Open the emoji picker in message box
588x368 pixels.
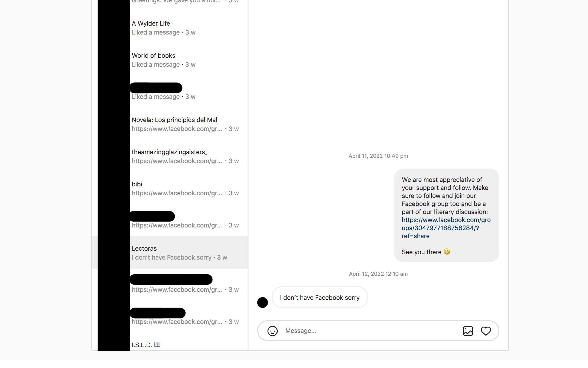point(272,331)
